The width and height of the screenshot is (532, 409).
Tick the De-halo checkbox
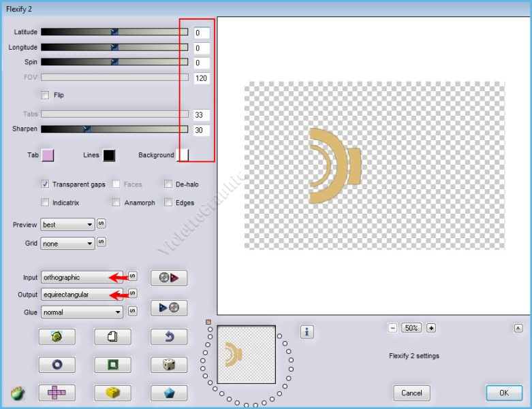pyautogui.click(x=168, y=184)
